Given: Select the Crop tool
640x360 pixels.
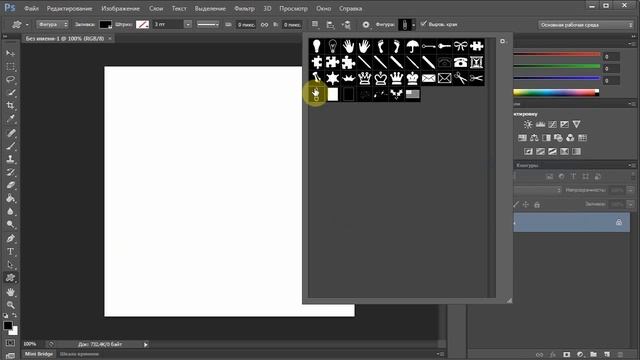Looking at the screenshot, I should [x=11, y=106].
